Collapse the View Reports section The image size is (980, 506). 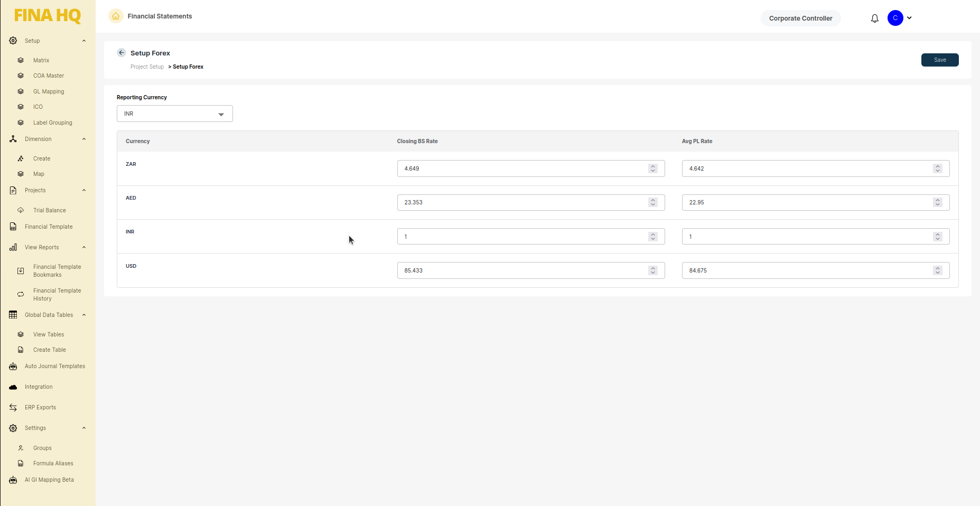coord(84,248)
